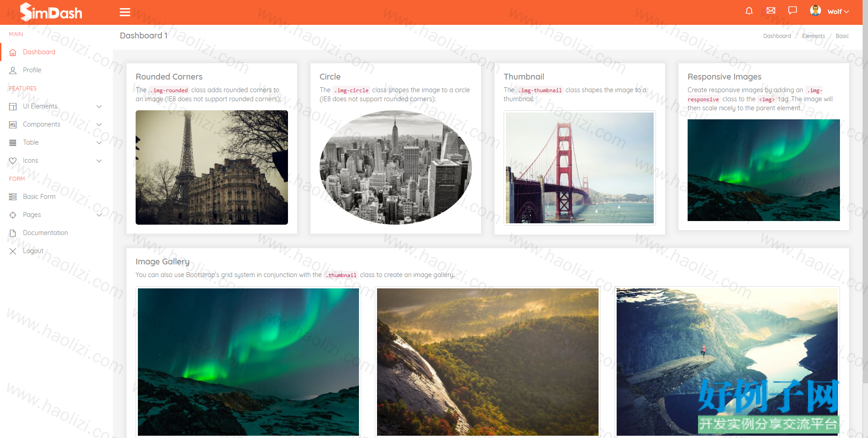Image resolution: width=868 pixels, height=438 pixels.
Task: Select Components menu item
Action: point(42,124)
